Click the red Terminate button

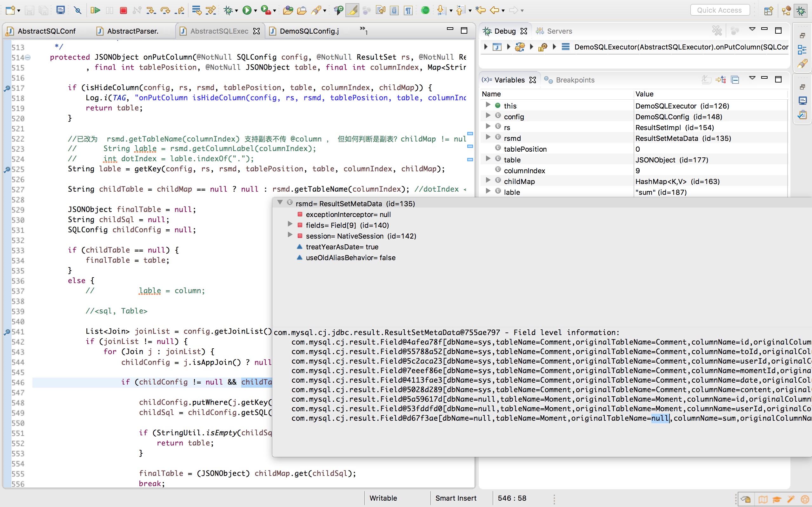(123, 10)
